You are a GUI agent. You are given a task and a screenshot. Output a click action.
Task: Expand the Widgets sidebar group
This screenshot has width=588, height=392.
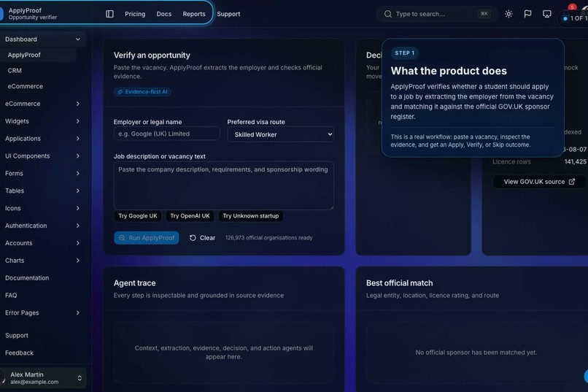(43, 121)
